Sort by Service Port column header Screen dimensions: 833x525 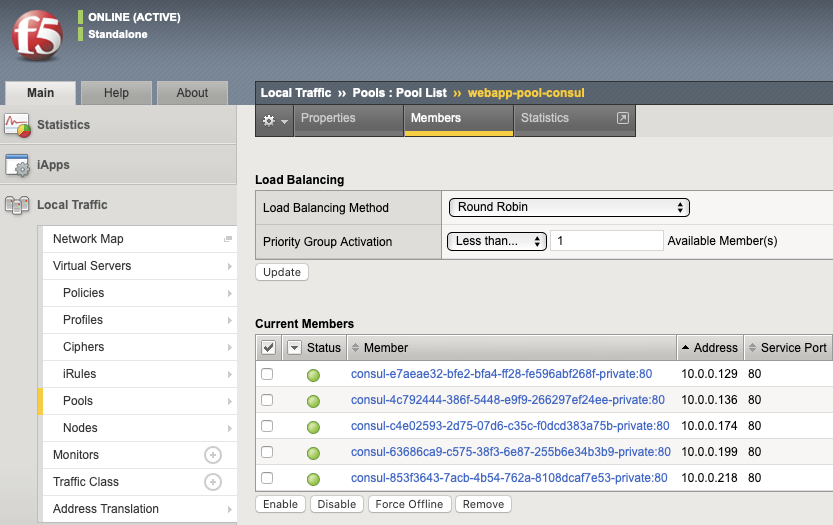(788, 348)
